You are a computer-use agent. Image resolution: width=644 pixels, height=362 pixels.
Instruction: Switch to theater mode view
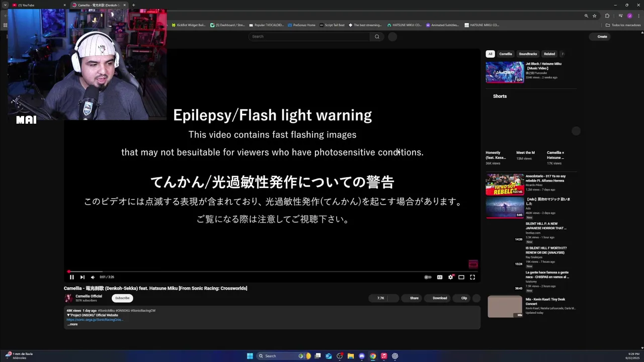pos(461,277)
